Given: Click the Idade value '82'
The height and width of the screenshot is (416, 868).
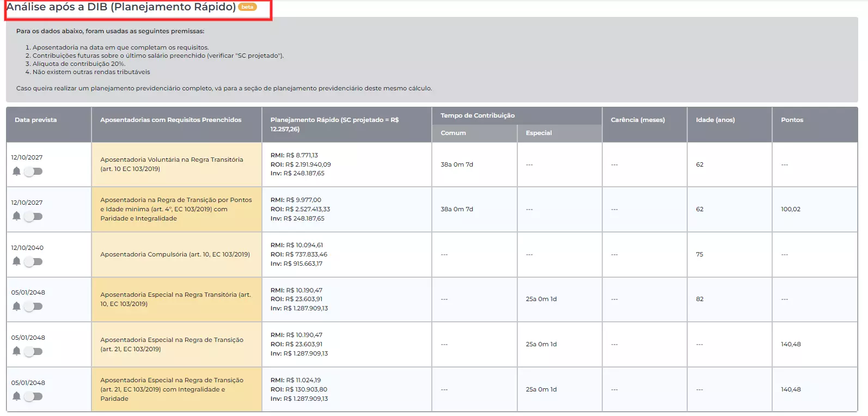Looking at the screenshot, I should [x=700, y=299].
